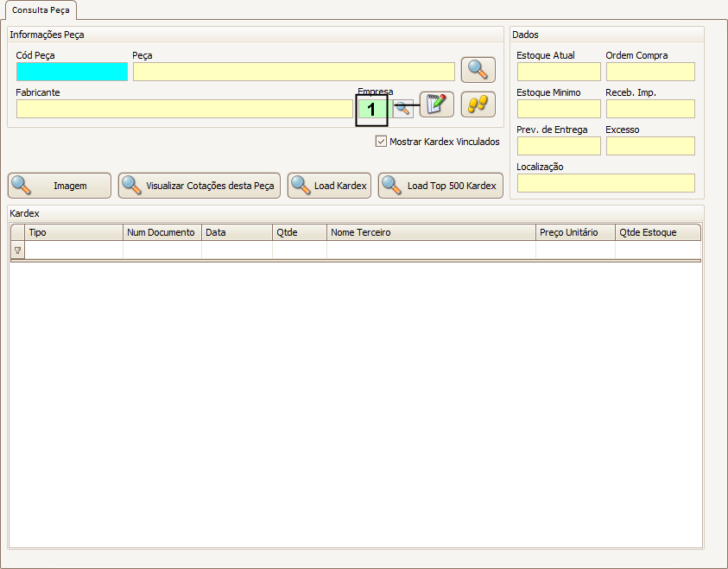This screenshot has width=728, height=569.
Task: Click the notepad with pencil edit button
Action: pos(437,104)
